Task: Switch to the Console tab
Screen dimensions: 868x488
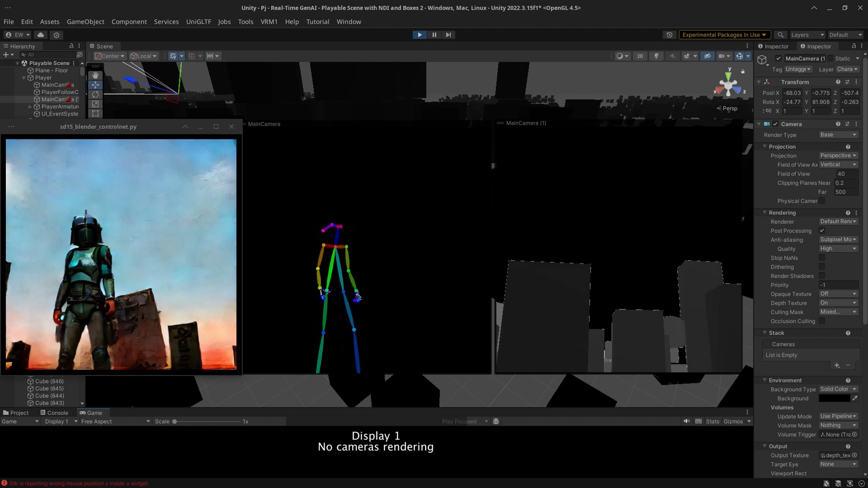Action: (54, 412)
